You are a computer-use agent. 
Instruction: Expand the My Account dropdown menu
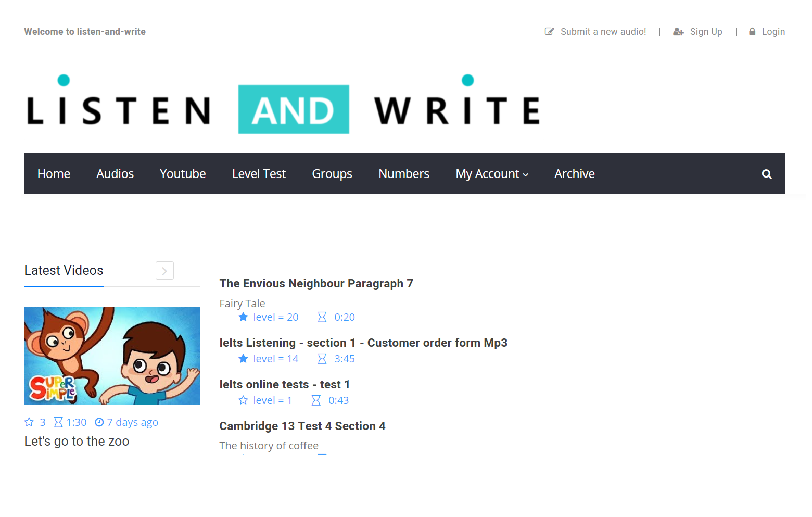pos(492,174)
